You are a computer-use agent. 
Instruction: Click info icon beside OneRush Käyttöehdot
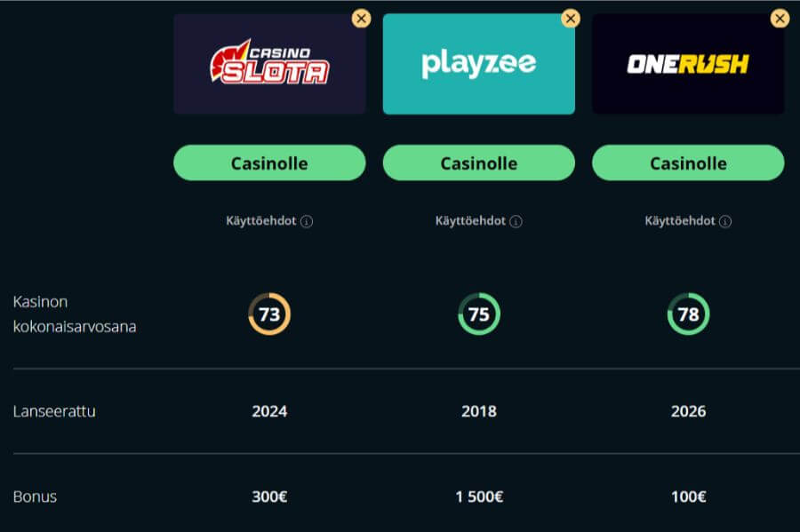pyautogui.click(x=725, y=222)
